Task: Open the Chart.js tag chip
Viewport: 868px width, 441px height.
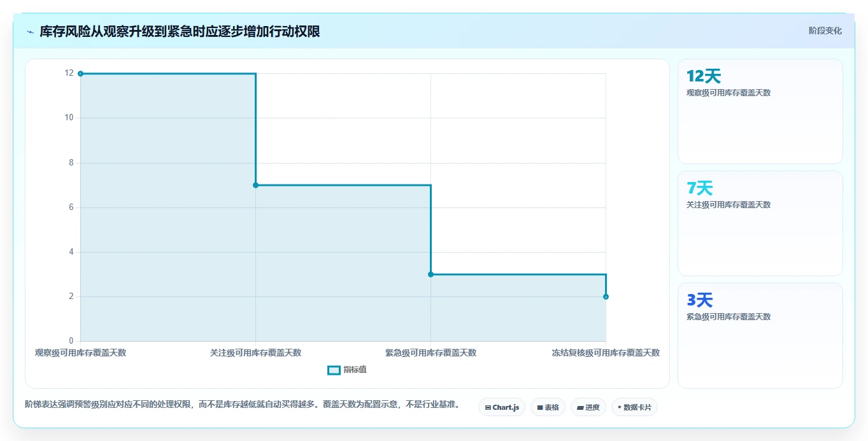Action: tap(502, 407)
